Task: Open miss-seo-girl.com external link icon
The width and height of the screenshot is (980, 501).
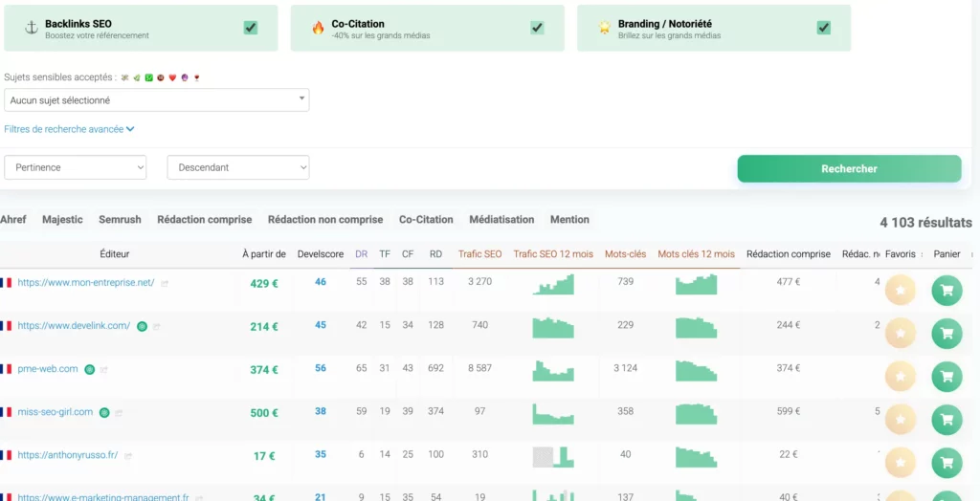Action: pos(119,413)
